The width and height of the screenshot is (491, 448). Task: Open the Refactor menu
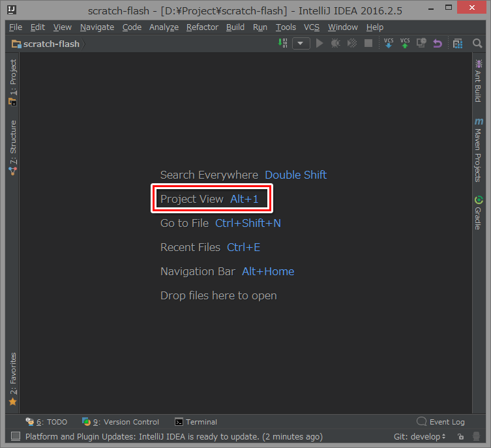(x=202, y=27)
